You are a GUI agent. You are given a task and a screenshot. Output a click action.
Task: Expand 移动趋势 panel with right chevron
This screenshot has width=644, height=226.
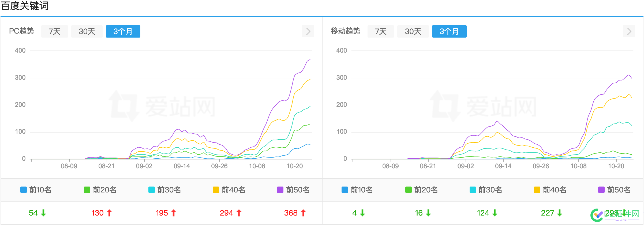(x=629, y=31)
